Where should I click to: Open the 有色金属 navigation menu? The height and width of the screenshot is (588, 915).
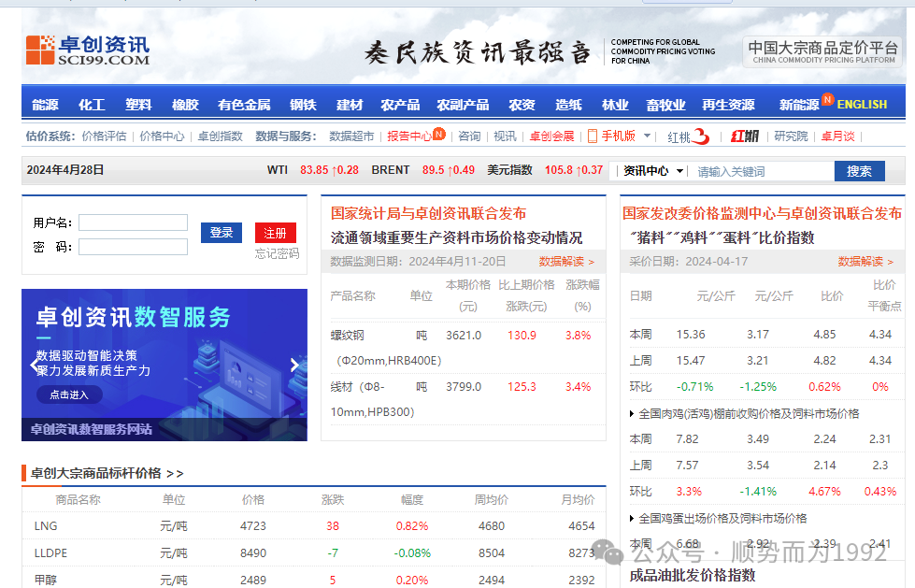244,105
